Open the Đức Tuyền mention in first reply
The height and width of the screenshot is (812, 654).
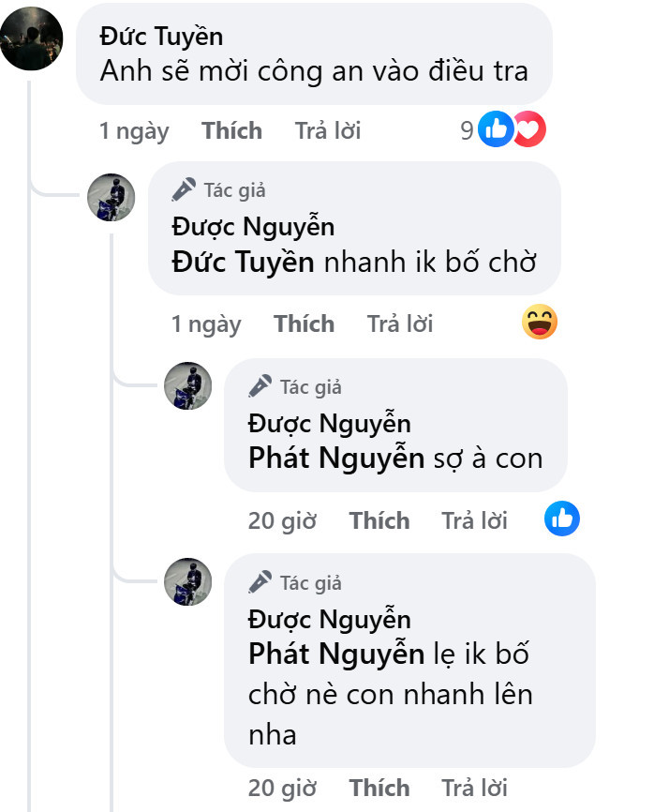pos(244,263)
